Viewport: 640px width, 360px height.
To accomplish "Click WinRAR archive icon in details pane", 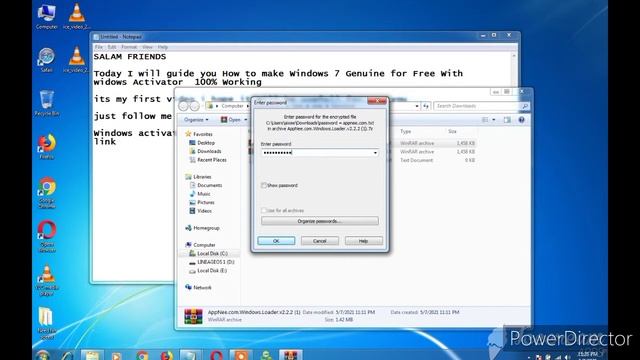I will (x=193, y=316).
